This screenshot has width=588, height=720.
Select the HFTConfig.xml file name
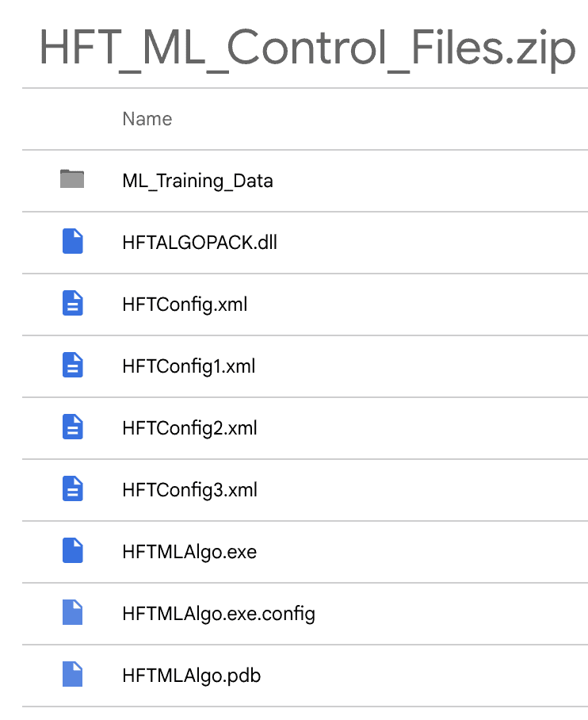pos(185,304)
